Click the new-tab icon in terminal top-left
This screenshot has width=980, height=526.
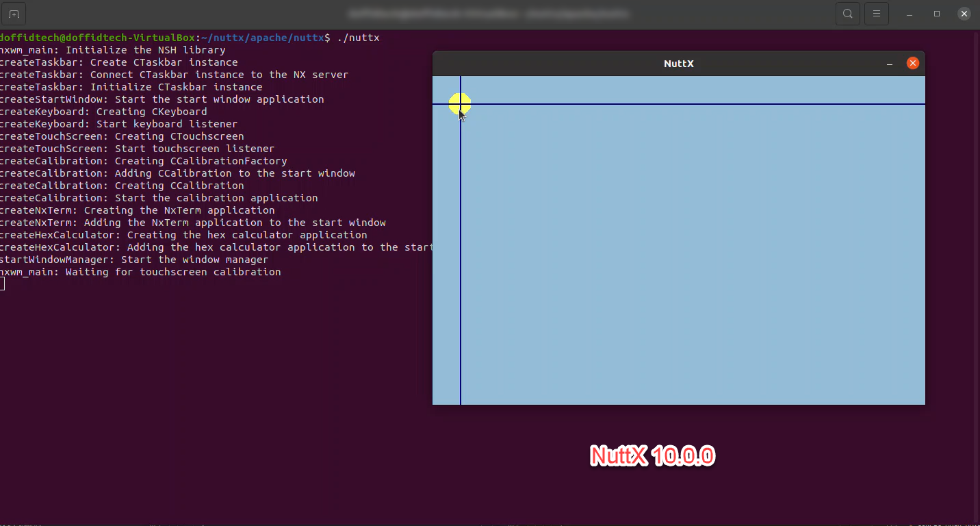click(14, 13)
